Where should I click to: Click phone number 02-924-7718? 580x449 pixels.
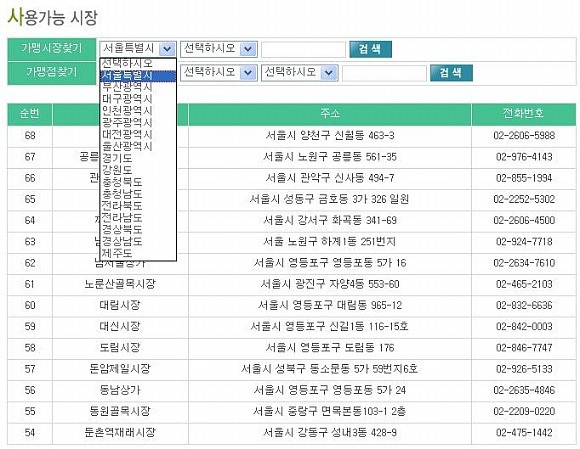[524, 242]
